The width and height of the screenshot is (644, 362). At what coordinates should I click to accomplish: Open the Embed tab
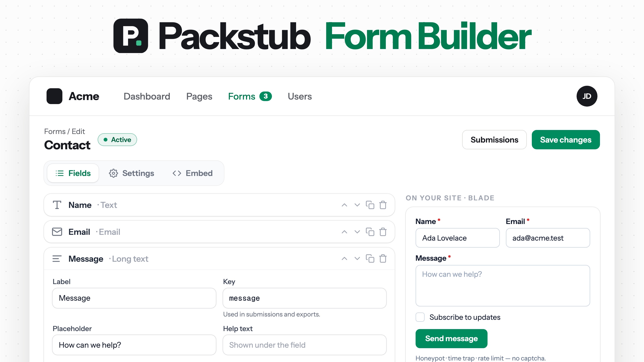click(193, 173)
